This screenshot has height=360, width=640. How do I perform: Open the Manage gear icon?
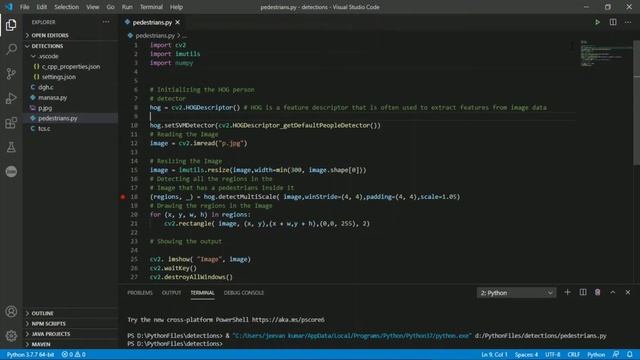coord(11,336)
